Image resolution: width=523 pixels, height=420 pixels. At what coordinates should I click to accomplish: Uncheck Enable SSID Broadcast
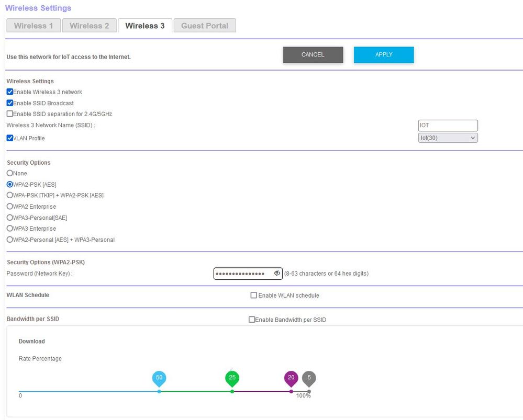point(9,103)
